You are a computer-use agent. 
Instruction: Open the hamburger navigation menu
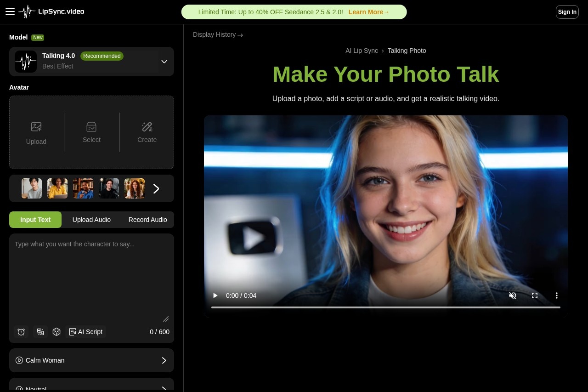10,12
